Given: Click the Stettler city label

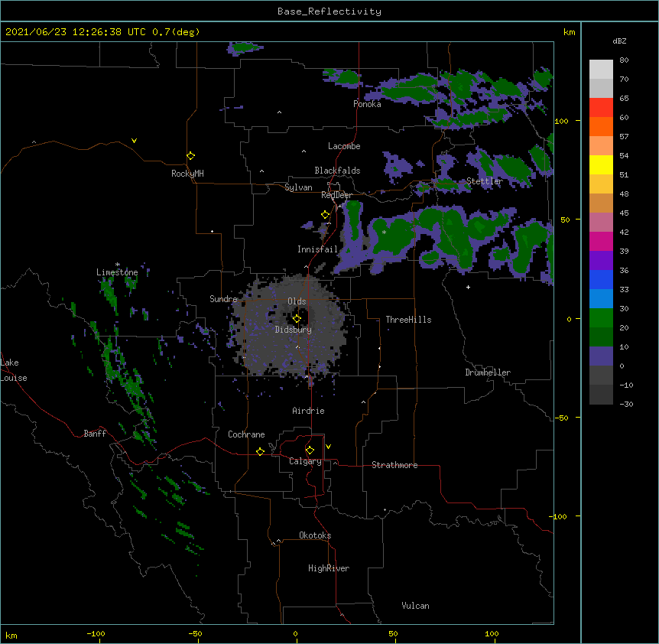Looking at the screenshot, I should tap(485, 181).
